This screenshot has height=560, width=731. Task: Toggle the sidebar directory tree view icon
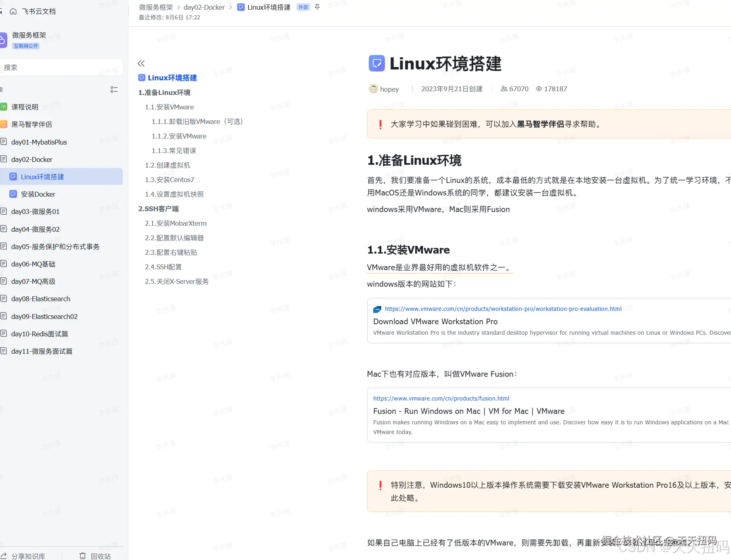click(x=114, y=90)
